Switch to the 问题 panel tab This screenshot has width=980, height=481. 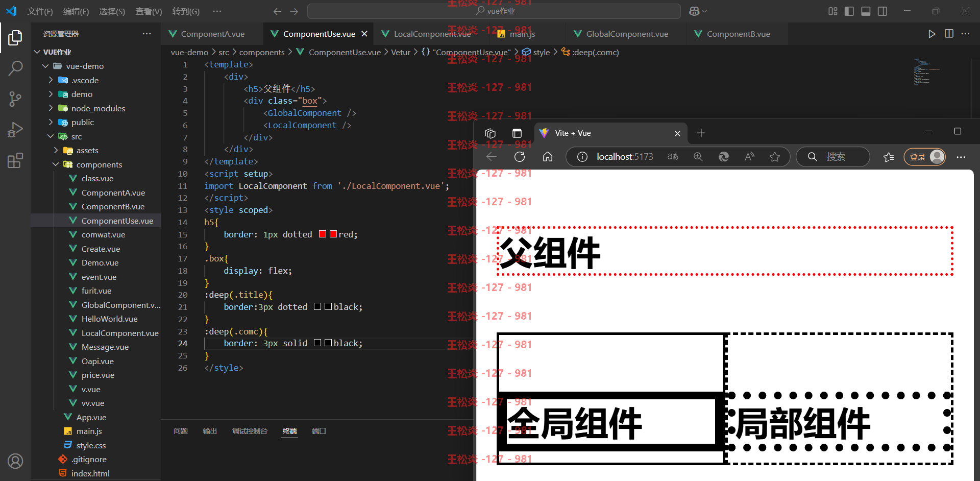coord(181,431)
